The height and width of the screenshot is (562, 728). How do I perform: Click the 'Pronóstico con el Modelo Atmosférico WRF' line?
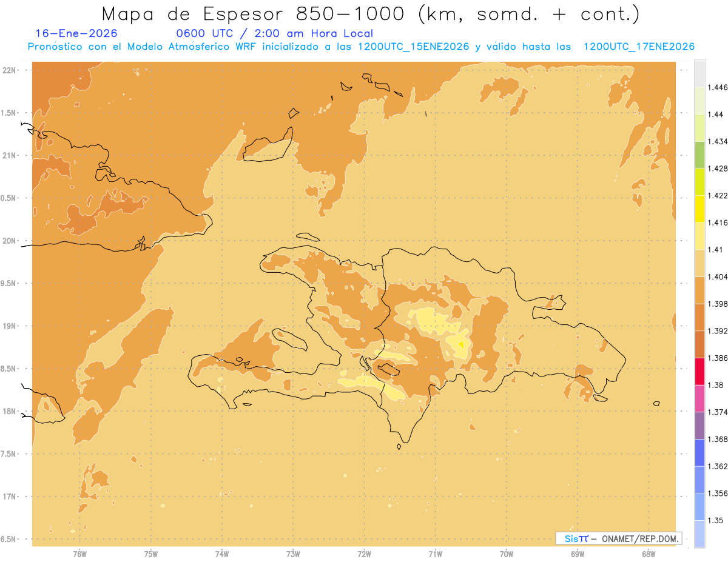(x=143, y=47)
